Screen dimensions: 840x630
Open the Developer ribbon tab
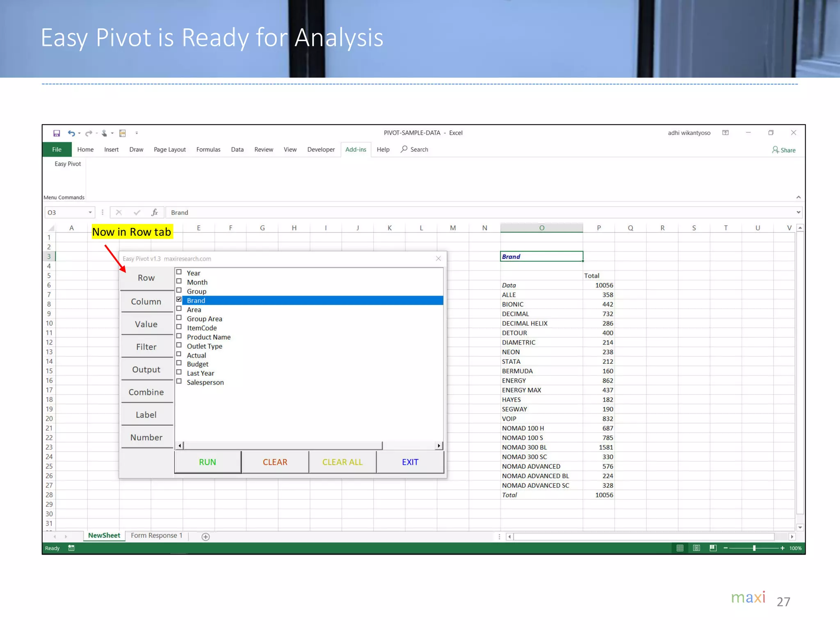pyautogui.click(x=321, y=150)
